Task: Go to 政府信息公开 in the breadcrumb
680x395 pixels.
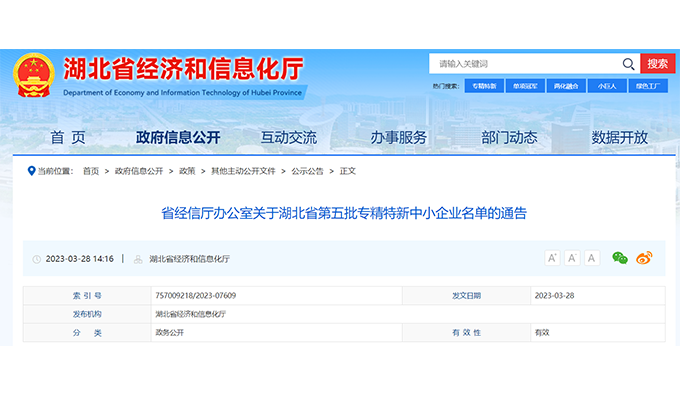Action: (x=139, y=171)
